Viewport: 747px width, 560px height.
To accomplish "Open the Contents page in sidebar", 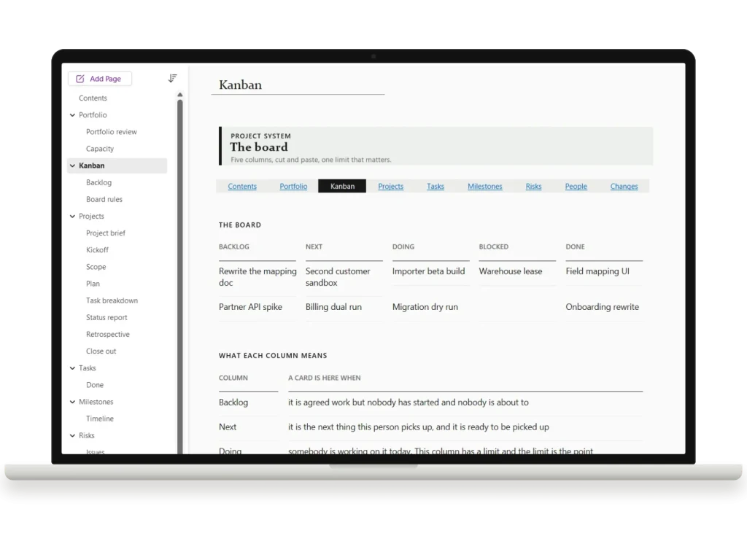I will pyautogui.click(x=93, y=98).
